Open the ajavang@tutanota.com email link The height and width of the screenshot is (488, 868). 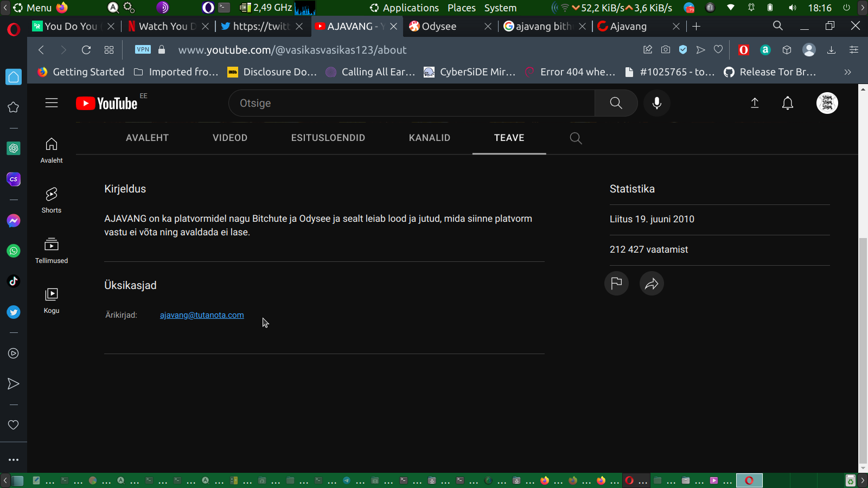(x=202, y=315)
